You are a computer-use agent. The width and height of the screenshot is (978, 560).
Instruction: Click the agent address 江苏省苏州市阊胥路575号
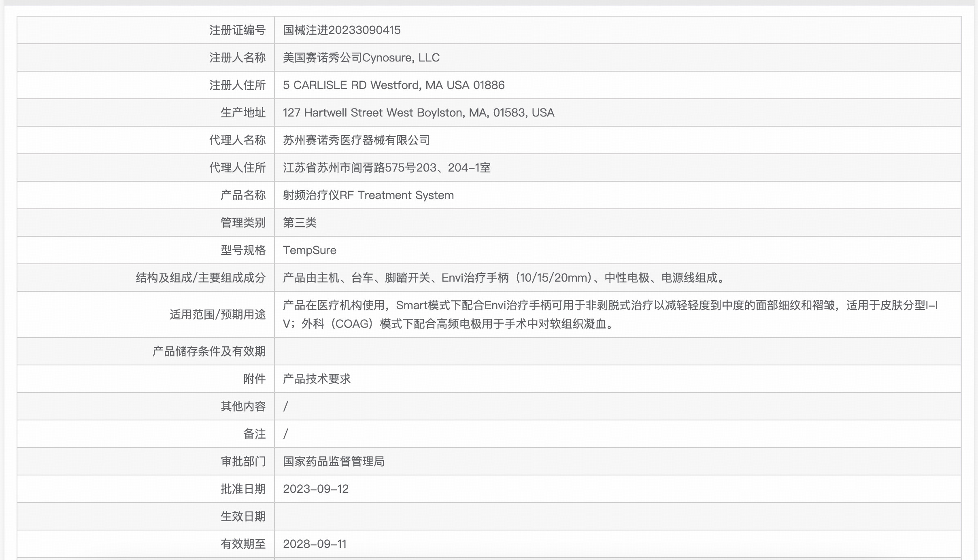point(387,168)
